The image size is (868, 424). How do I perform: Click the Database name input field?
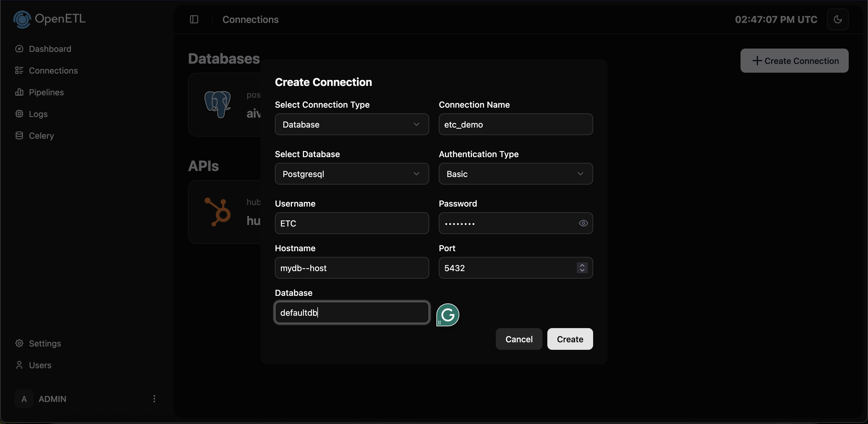[x=352, y=312]
